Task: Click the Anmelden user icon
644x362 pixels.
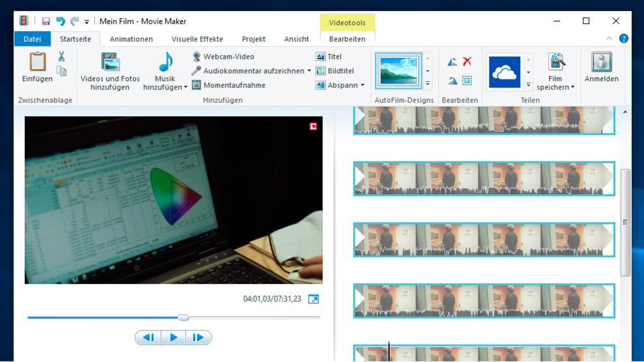Action: (x=602, y=62)
